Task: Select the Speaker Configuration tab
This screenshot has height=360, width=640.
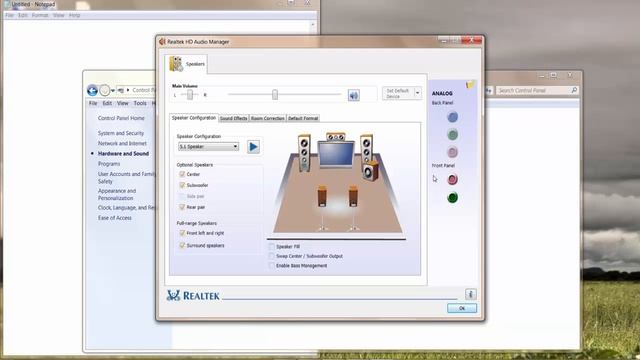Action: pos(194,118)
